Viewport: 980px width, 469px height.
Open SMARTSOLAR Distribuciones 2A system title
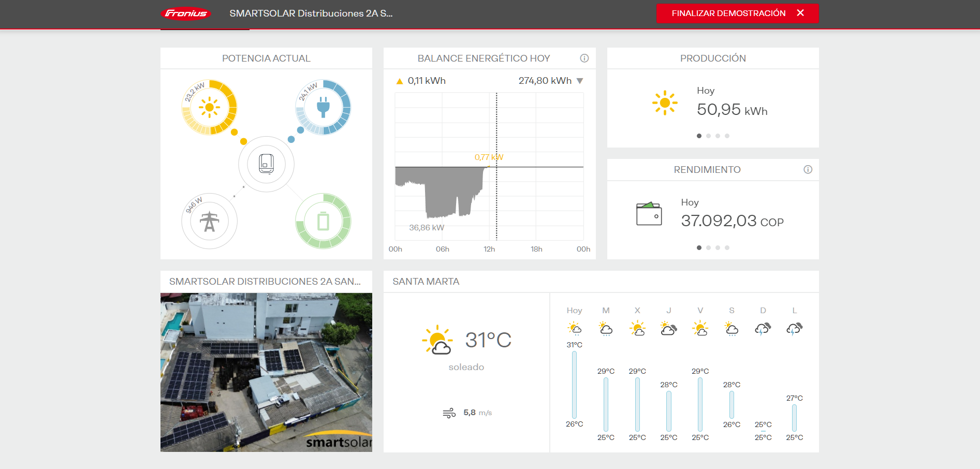click(311, 13)
